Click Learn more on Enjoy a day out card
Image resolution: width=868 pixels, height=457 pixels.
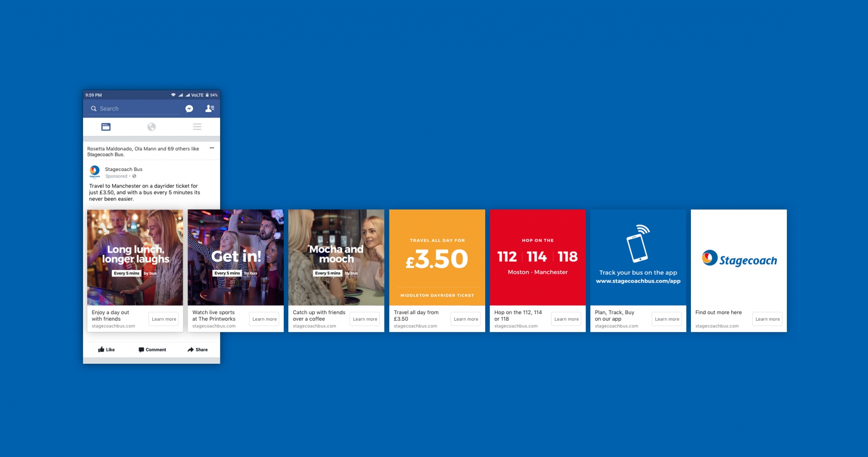(x=164, y=319)
